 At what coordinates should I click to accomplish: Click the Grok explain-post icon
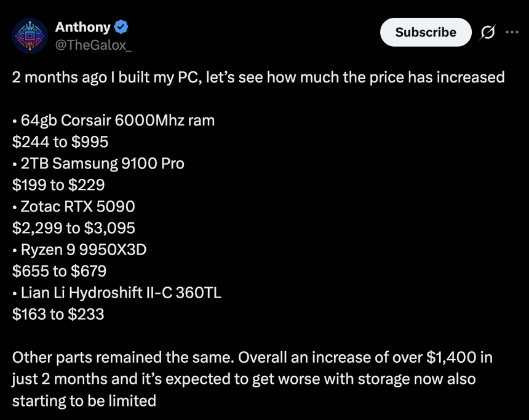[487, 33]
